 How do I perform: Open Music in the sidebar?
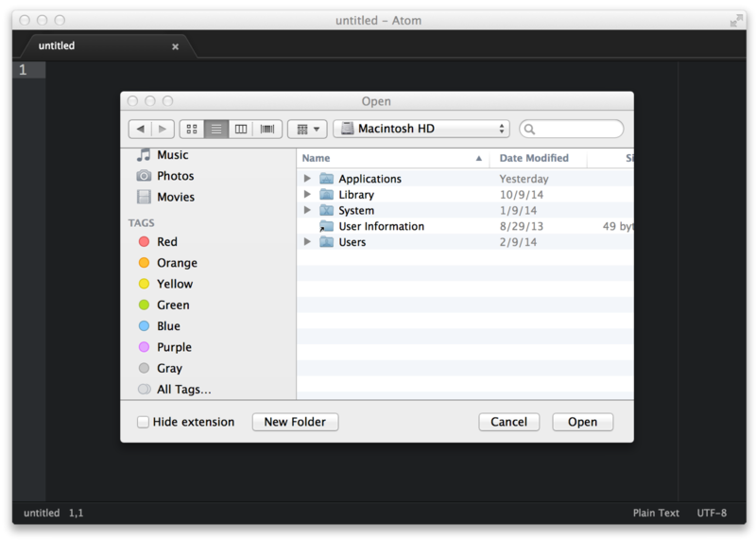tap(172, 155)
